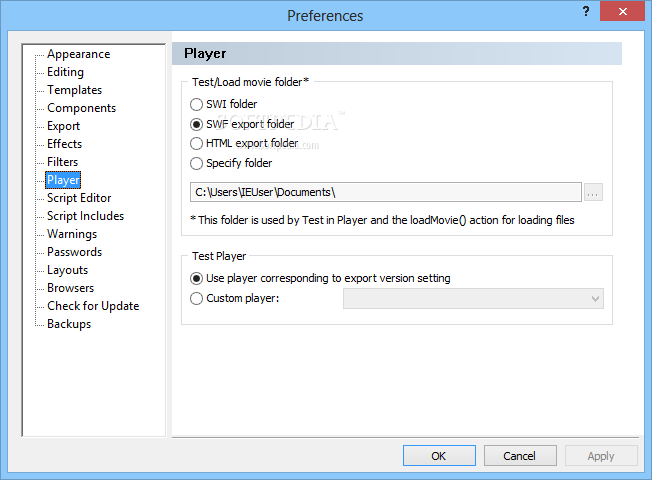Image resolution: width=652 pixels, height=480 pixels.
Task: Enable the Specify folder radio button
Action: pyautogui.click(x=196, y=164)
